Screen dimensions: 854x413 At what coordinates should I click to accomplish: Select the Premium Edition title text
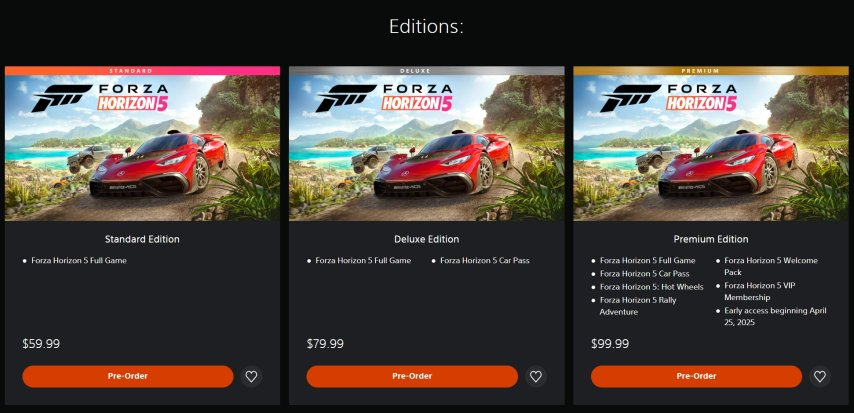(x=711, y=239)
